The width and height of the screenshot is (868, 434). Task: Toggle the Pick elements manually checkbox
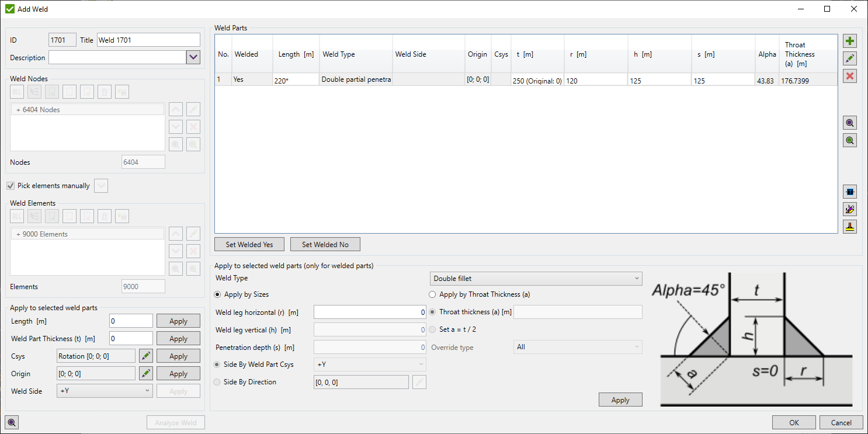pos(11,185)
